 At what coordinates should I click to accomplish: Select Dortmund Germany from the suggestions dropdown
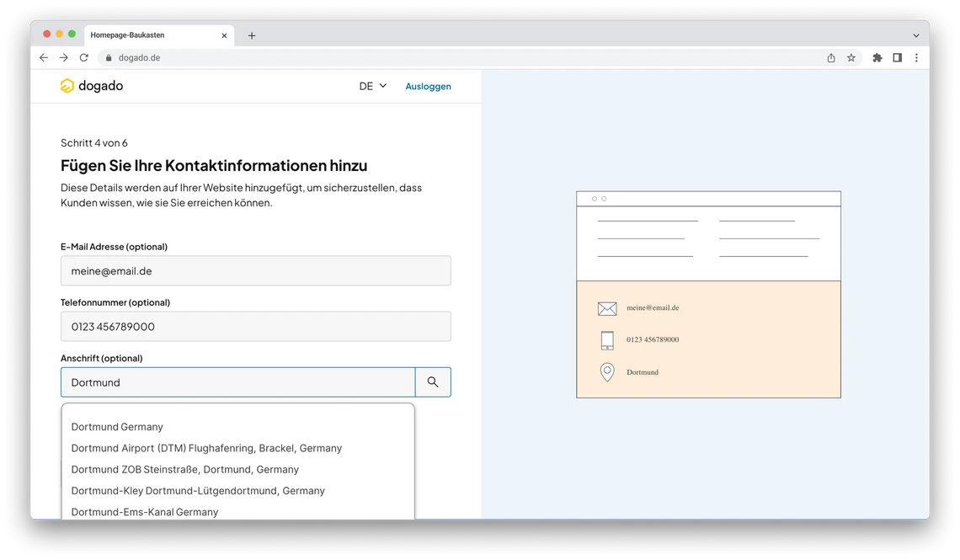(x=117, y=426)
